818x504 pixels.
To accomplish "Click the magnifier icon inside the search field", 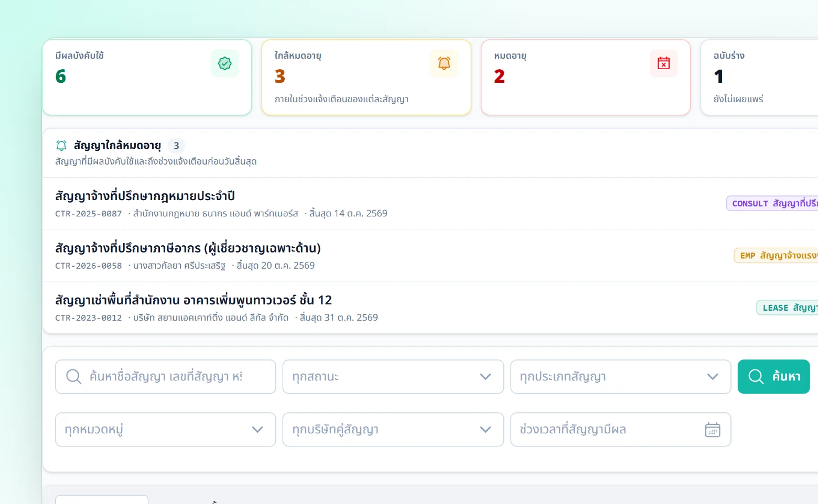I will click(x=74, y=377).
